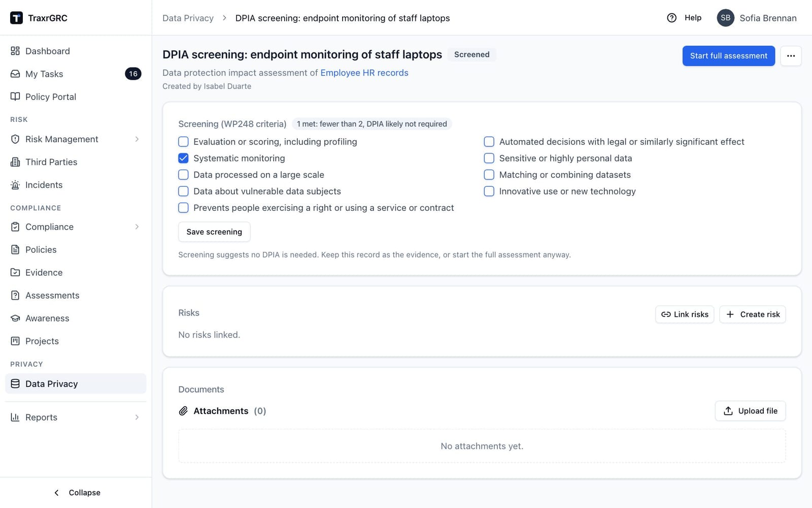The width and height of the screenshot is (812, 508).
Task: Expand the Risk Management submenu chevron
Action: click(x=137, y=139)
